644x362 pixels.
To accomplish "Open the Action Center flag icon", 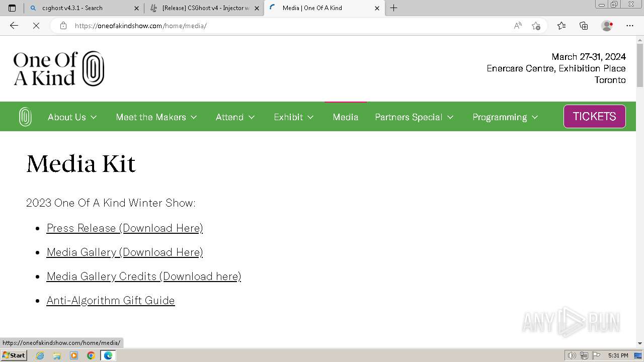I will click(x=596, y=355).
